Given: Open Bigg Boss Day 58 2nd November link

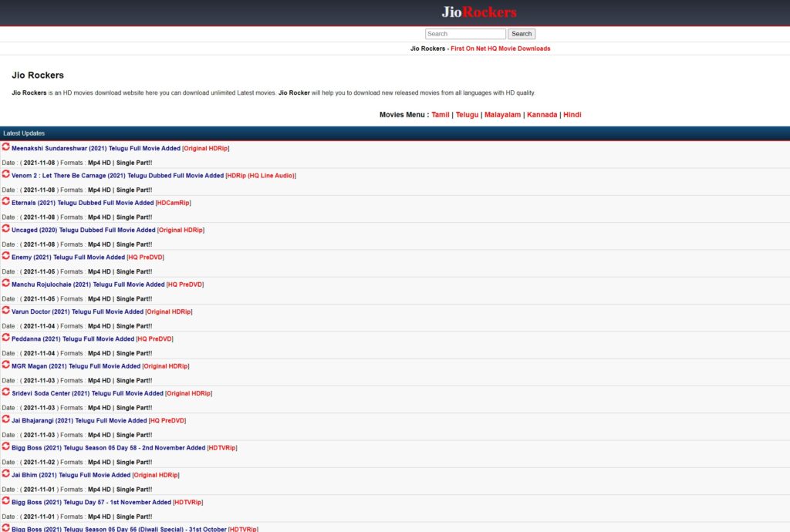Looking at the screenshot, I should pyautogui.click(x=124, y=447).
